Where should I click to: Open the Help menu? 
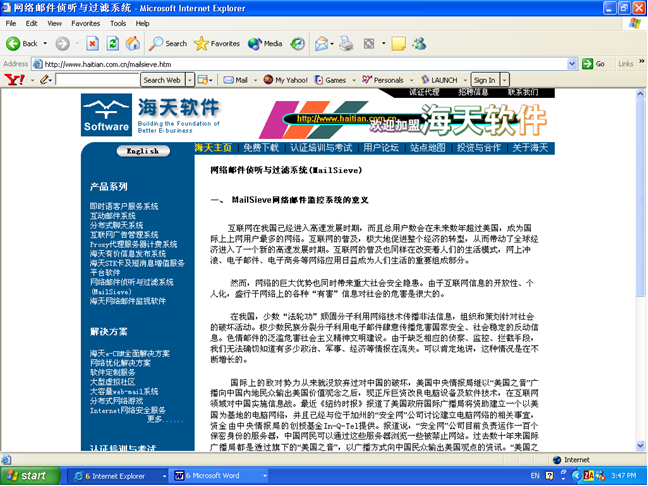142,24
